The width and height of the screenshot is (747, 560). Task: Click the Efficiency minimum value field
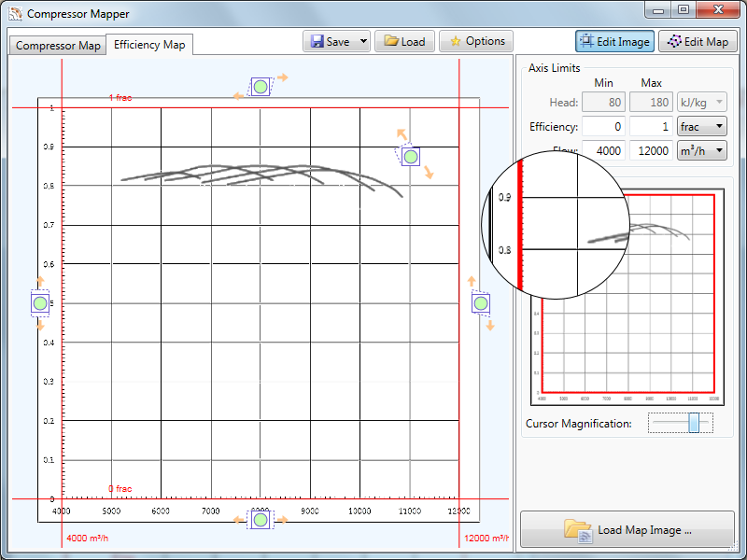603,127
